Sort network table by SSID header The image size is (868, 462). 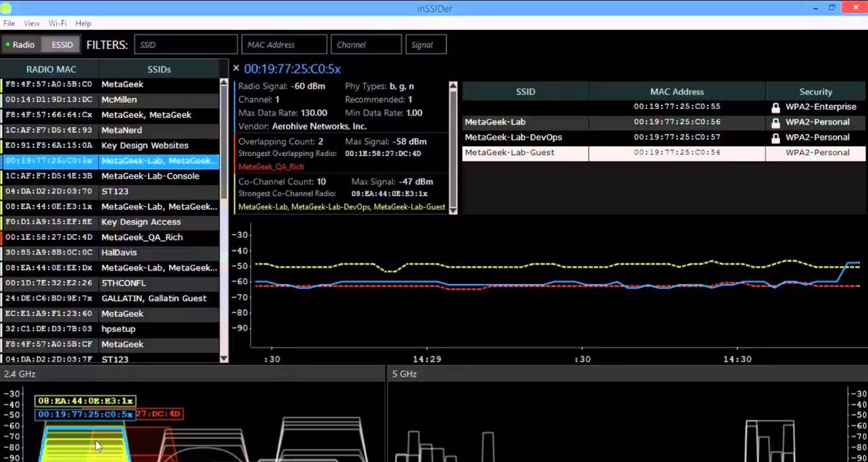click(526, 92)
